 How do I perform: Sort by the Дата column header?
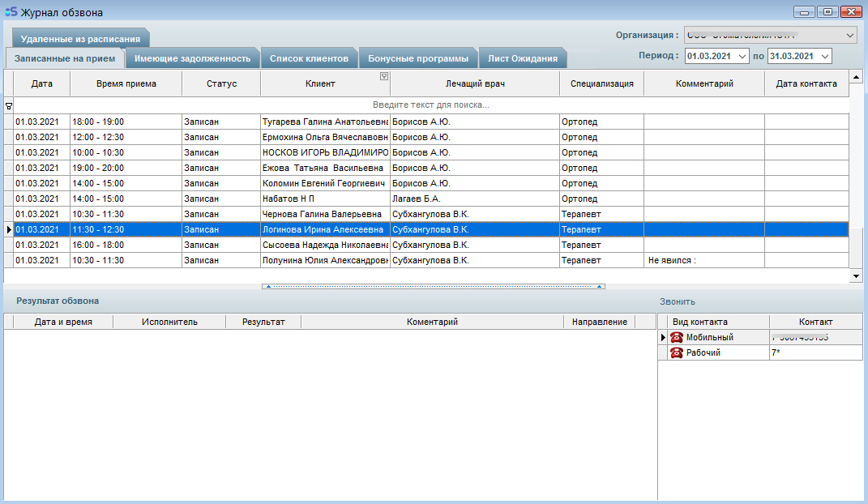[41, 83]
